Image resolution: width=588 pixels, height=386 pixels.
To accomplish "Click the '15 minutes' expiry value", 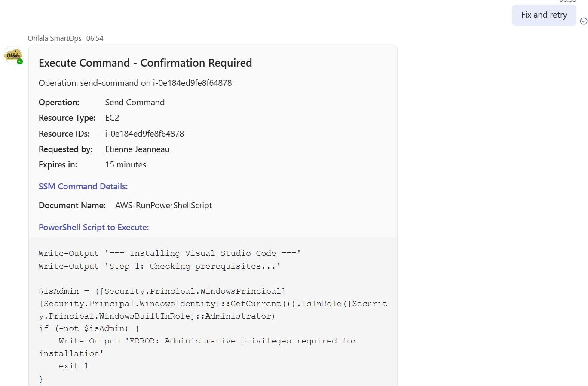I will (126, 164).
